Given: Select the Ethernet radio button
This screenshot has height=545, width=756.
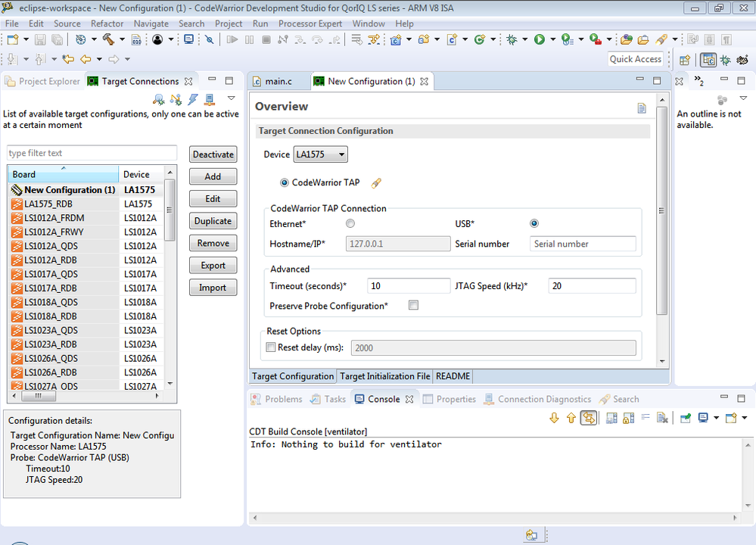Looking at the screenshot, I should pyautogui.click(x=350, y=223).
